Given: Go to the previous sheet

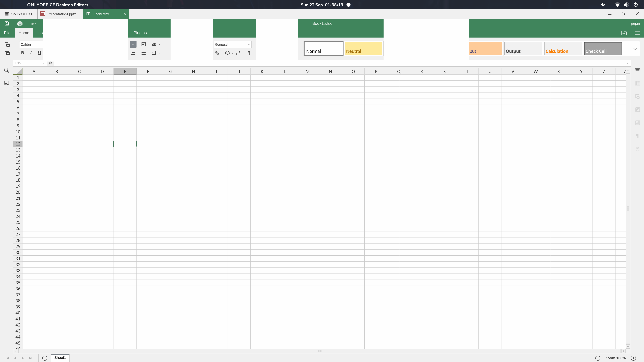Looking at the screenshot, I should pyautogui.click(x=15, y=358).
